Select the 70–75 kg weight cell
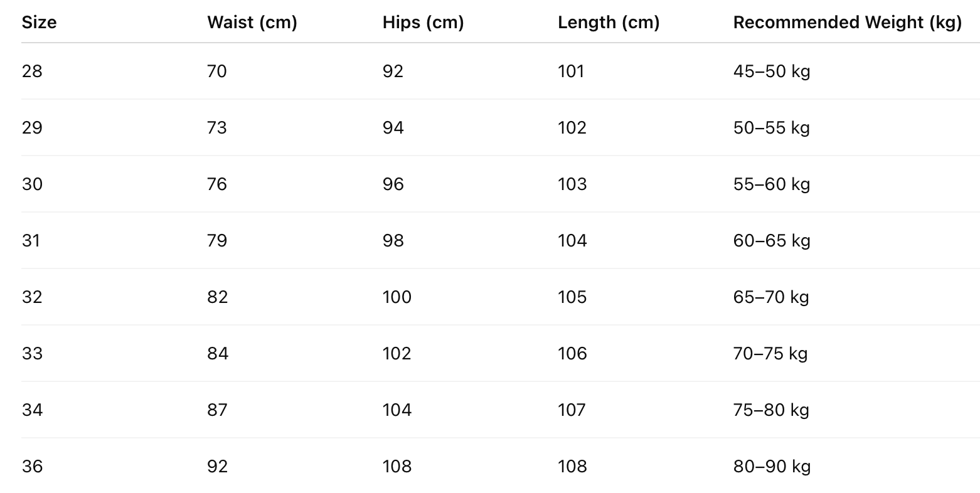The image size is (980, 493). pyautogui.click(x=770, y=354)
